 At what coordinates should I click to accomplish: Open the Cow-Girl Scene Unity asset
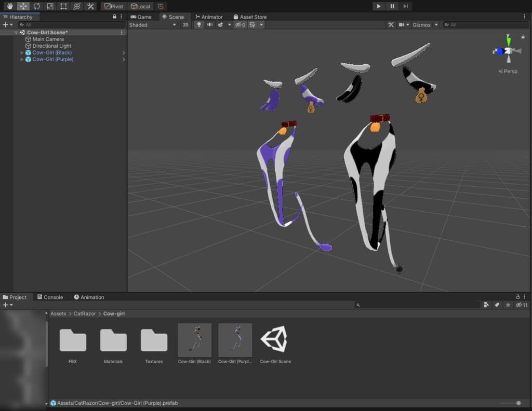275,340
